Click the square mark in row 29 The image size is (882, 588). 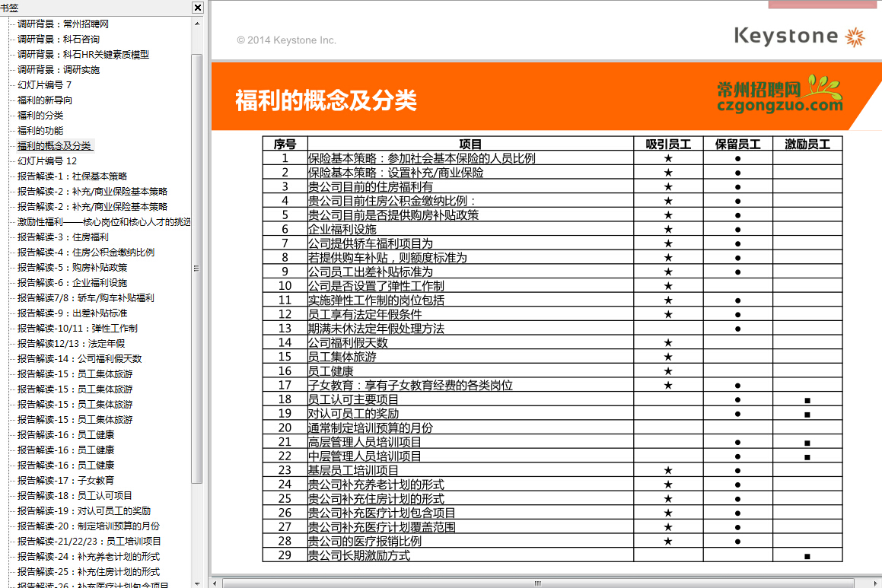tap(807, 556)
